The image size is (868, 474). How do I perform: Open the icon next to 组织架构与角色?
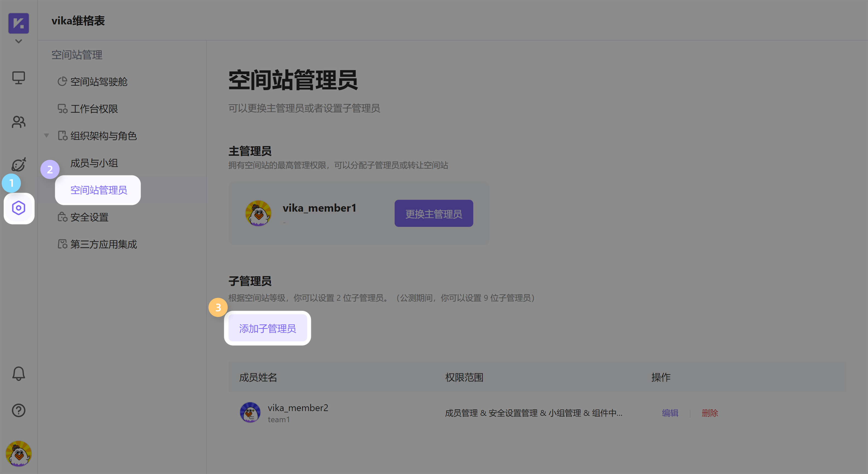62,136
